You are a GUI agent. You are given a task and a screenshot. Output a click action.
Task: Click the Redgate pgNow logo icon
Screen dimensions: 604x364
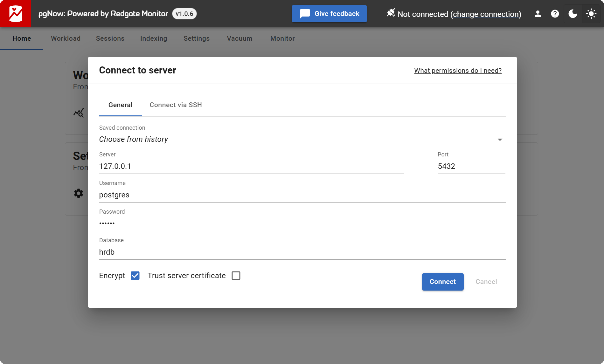coord(16,14)
